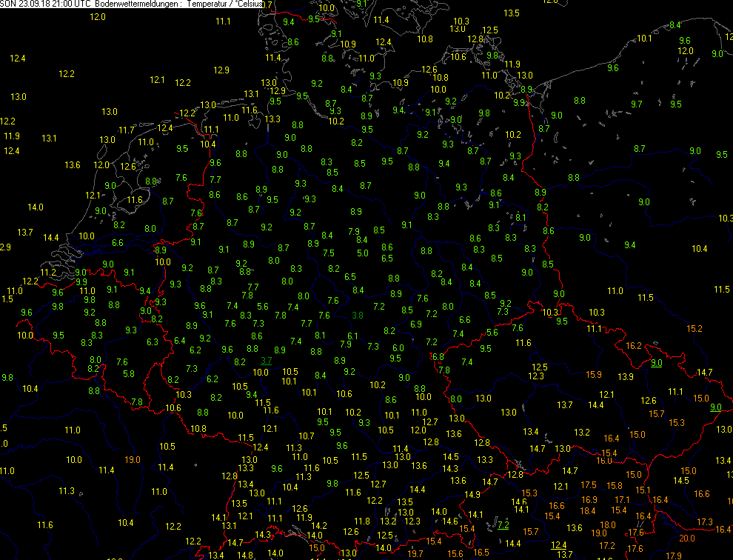Click the underlined 7.2 station reading

tap(503, 525)
